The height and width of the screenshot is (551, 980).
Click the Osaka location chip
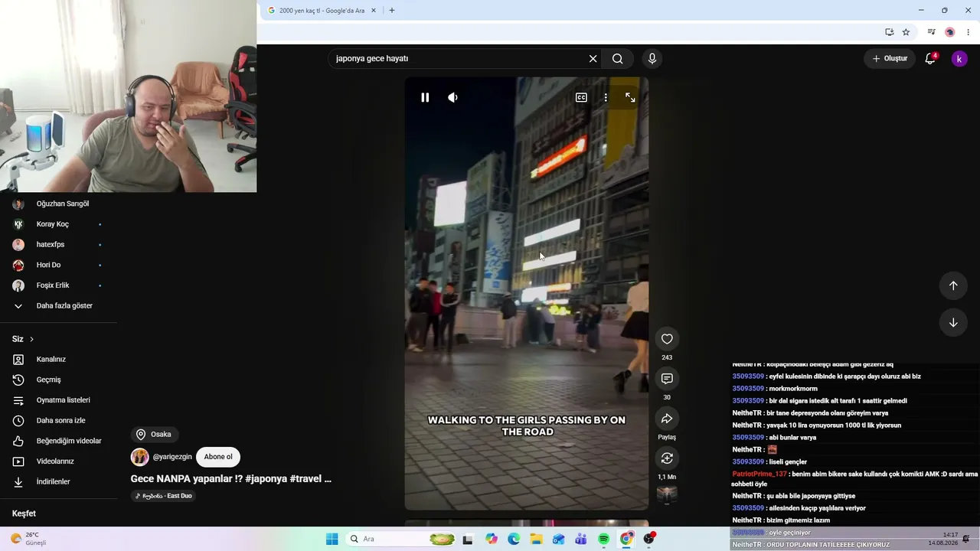click(x=154, y=435)
